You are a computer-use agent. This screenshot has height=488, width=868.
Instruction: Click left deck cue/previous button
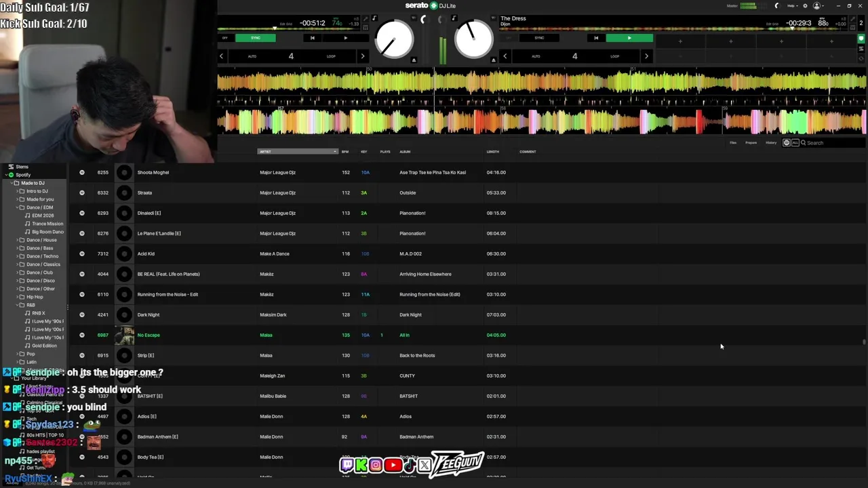point(312,38)
